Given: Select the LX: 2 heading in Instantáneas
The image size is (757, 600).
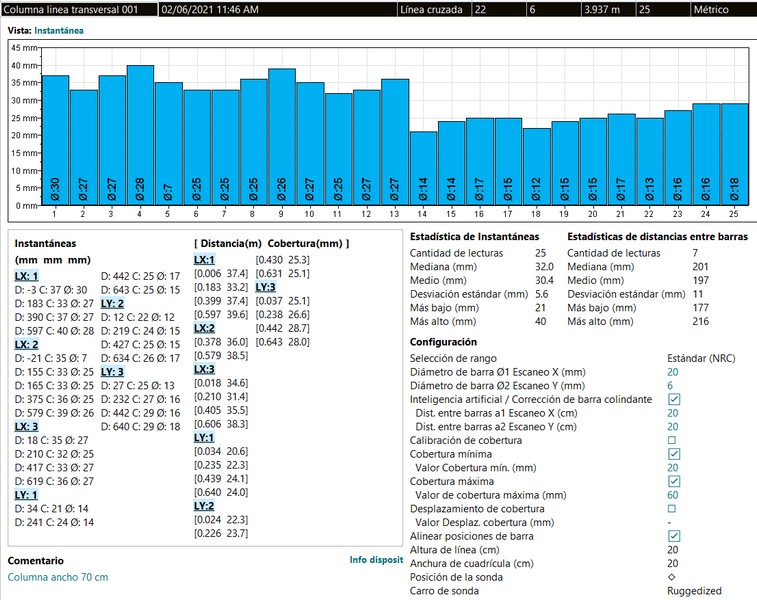Looking at the screenshot, I should coord(27,345).
